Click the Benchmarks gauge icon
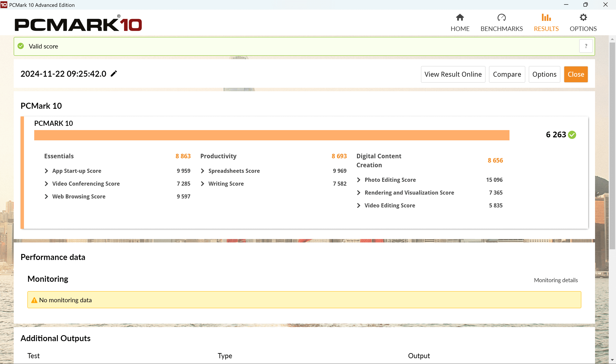 pos(501,18)
